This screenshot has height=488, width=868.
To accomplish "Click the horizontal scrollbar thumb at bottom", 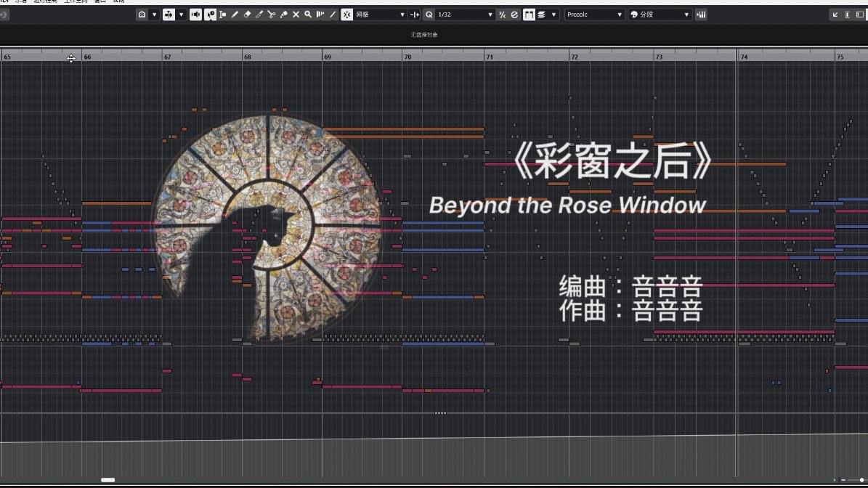I will click(108, 480).
